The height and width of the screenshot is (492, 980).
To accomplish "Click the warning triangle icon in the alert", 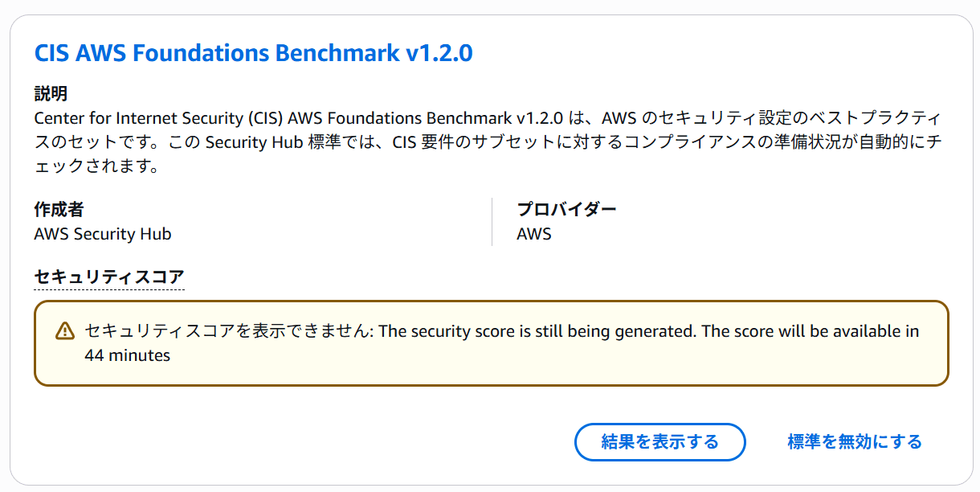I will (x=64, y=331).
